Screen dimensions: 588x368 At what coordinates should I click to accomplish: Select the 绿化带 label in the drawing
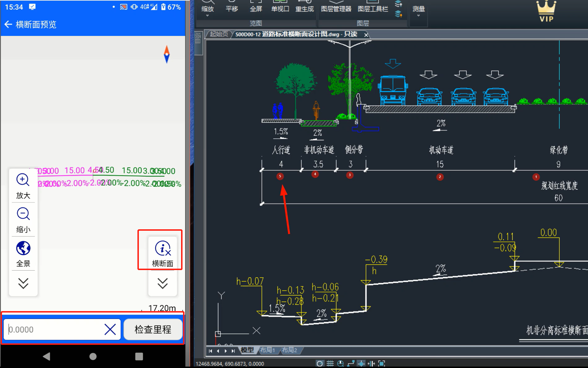click(559, 150)
